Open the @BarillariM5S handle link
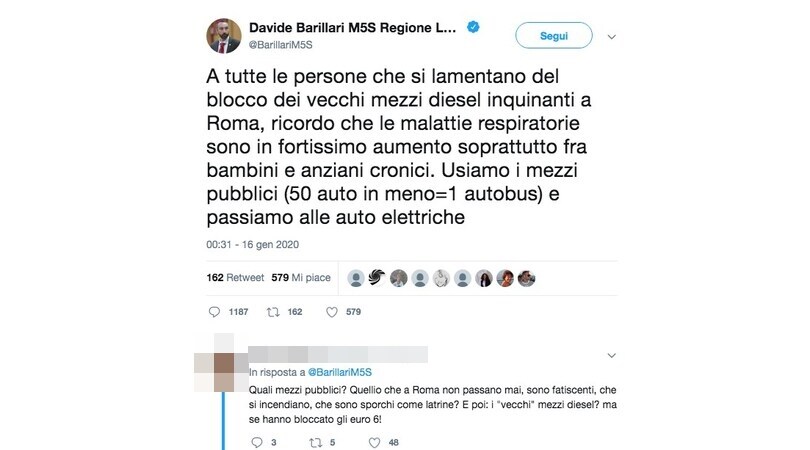 pyautogui.click(x=281, y=45)
